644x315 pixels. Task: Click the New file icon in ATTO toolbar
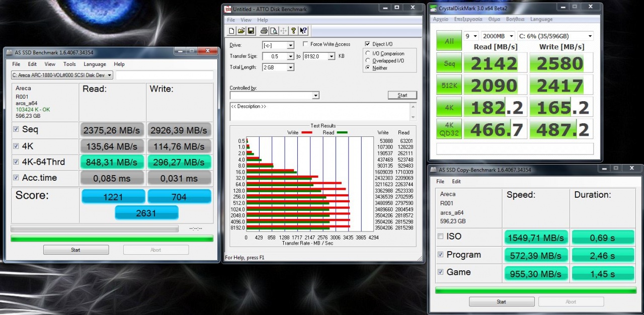(232, 31)
